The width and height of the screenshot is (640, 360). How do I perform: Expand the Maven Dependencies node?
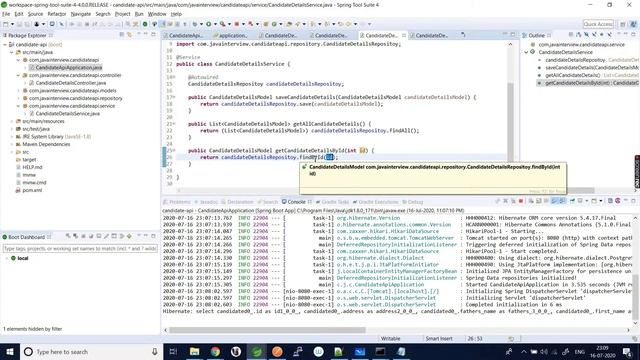pyautogui.click(x=12, y=144)
